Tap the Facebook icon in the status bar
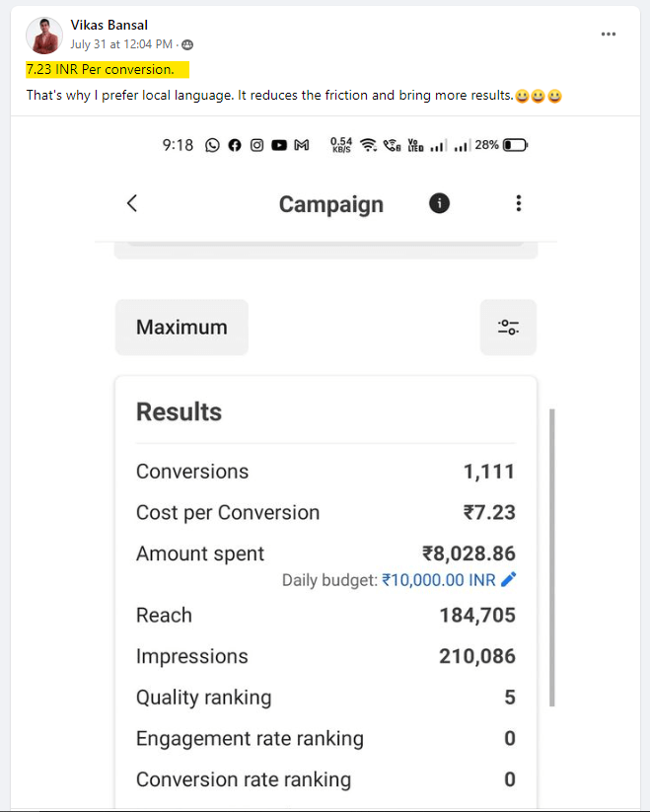This screenshot has height=812, width=650. (234, 144)
